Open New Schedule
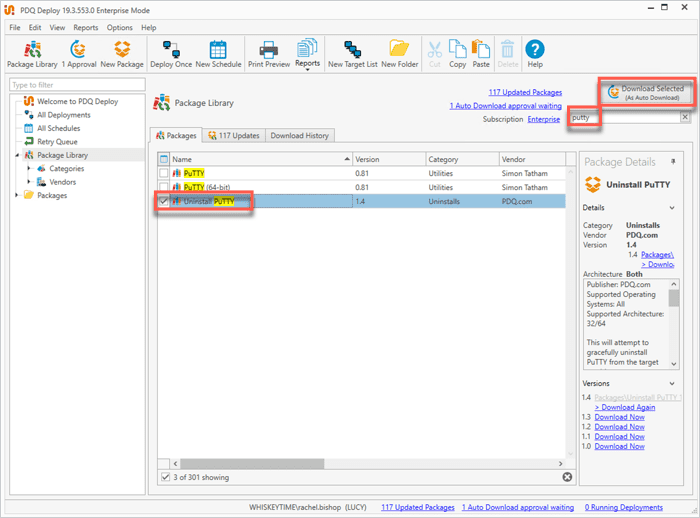This screenshot has width=700, height=518. 218,54
